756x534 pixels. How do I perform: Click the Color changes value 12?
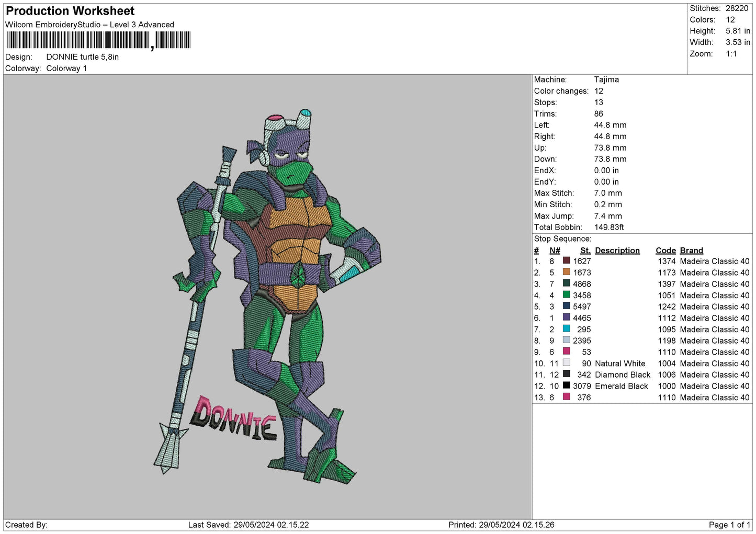coord(599,91)
